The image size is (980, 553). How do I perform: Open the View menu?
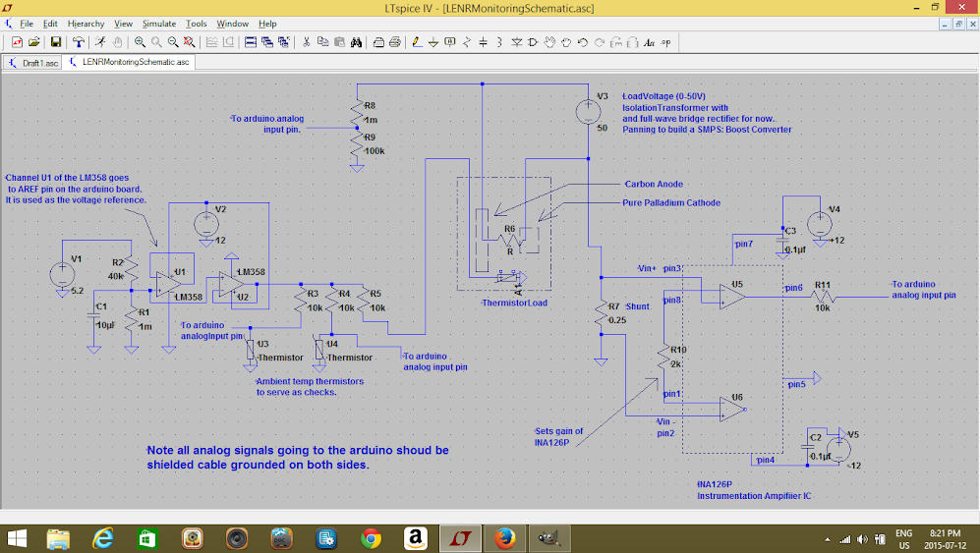[123, 24]
